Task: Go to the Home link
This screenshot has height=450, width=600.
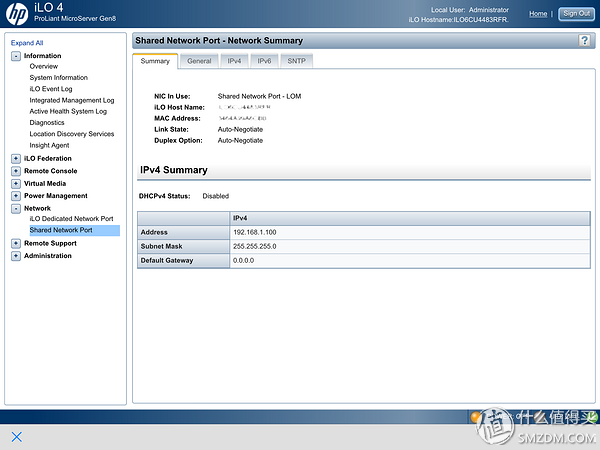Action: point(538,14)
